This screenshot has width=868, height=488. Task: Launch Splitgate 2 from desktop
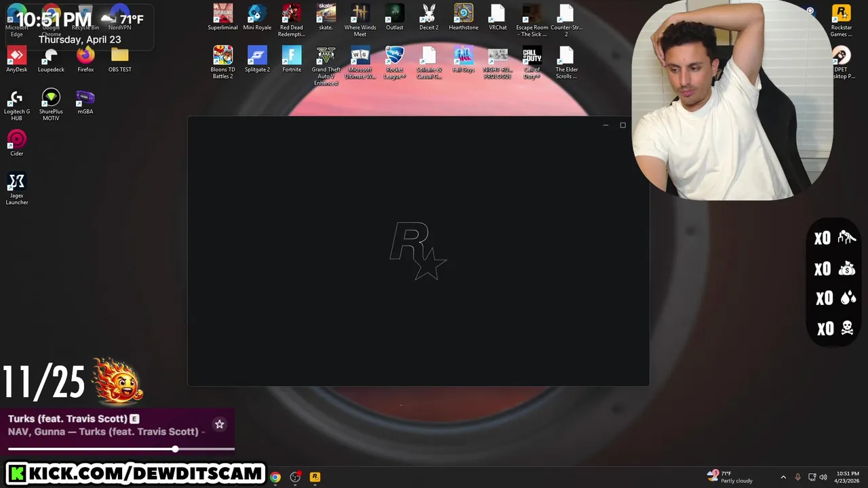coord(257,60)
